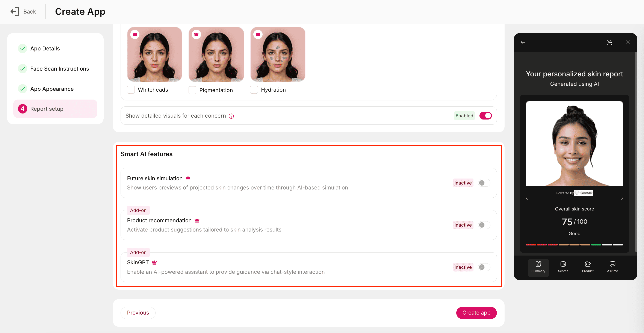The width and height of the screenshot is (644, 333).
Task: Open Ask me tab in preview
Action: (x=612, y=267)
